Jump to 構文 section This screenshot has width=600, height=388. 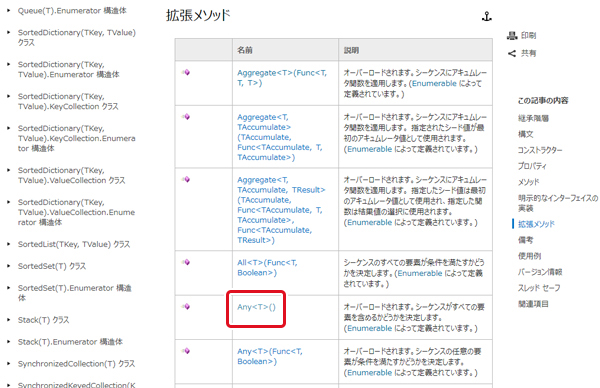[x=525, y=134]
